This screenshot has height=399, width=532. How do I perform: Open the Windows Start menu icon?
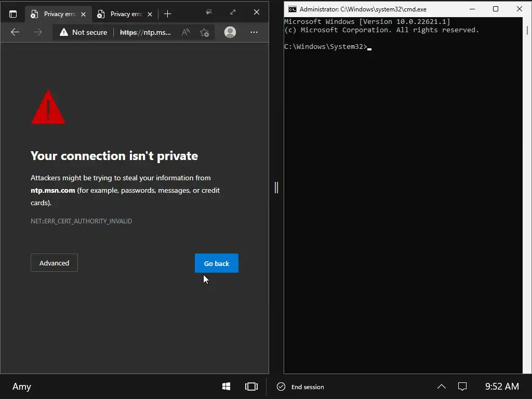pos(227,387)
